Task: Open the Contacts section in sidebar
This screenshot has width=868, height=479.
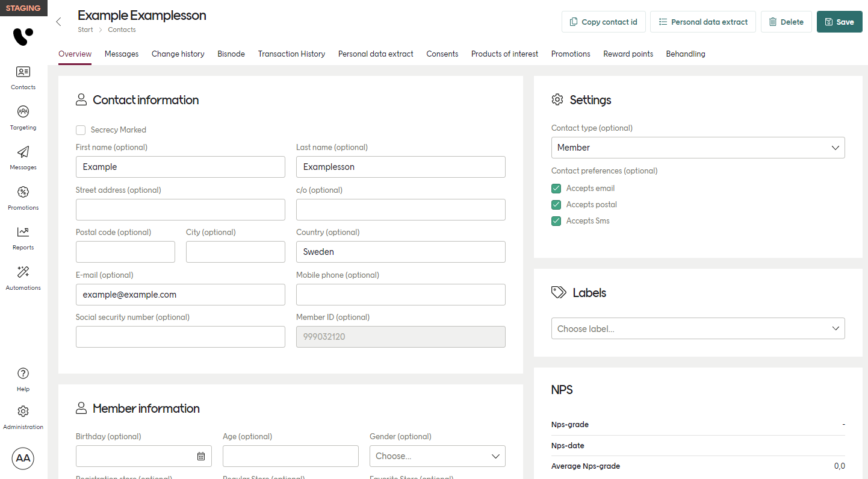Action: point(23,77)
